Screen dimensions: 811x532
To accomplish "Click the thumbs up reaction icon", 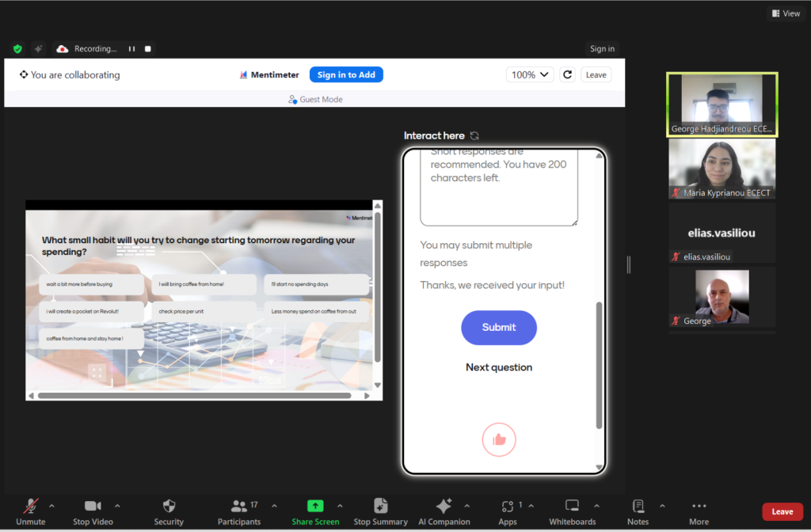I will click(499, 439).
